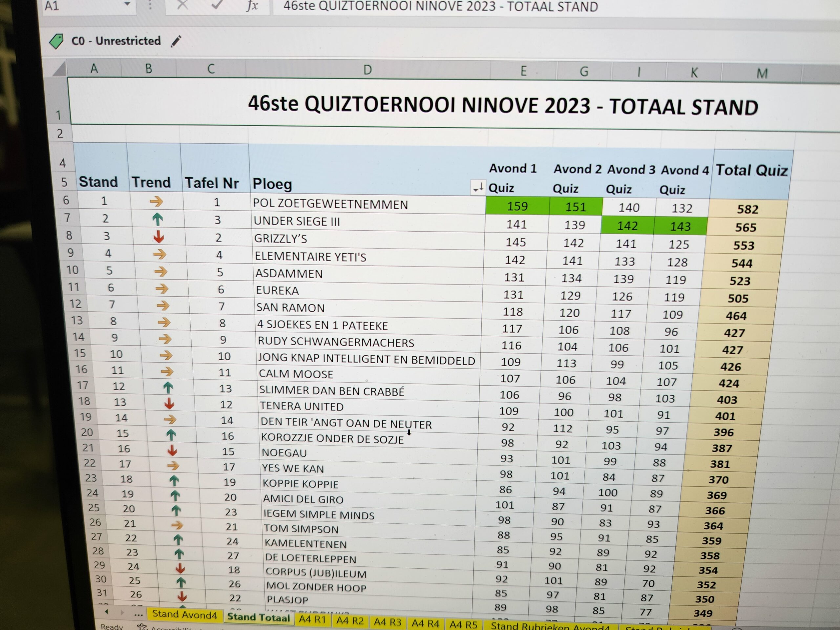Open the Name Box dropdown arrow
Viewport: 840px width, 630px height.
pos(127,5)
